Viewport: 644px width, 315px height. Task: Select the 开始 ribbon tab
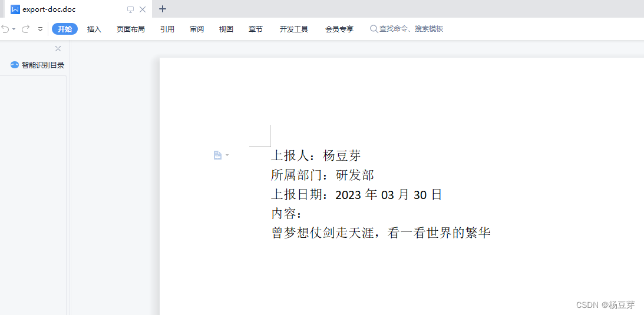tap(65, 29)
